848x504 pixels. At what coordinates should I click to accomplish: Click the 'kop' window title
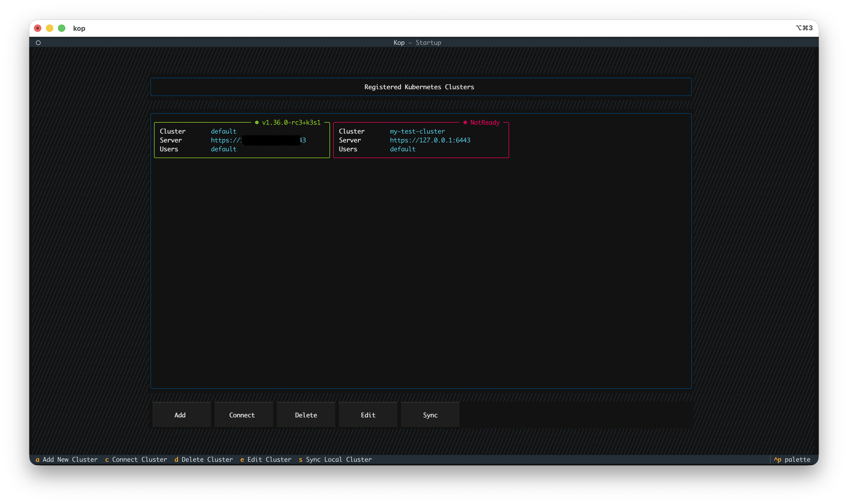[79, 28]
